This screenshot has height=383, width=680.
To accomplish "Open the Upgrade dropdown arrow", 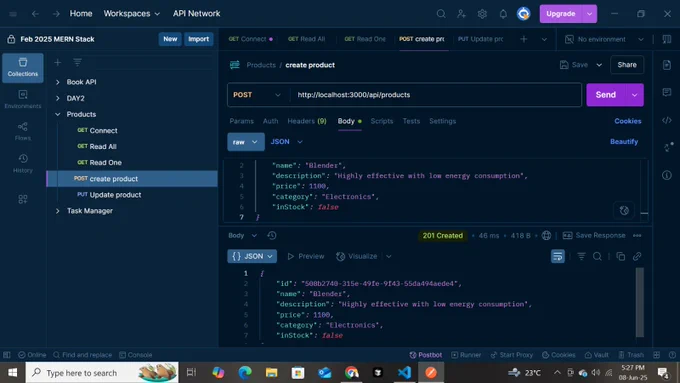I will (589, 14).
